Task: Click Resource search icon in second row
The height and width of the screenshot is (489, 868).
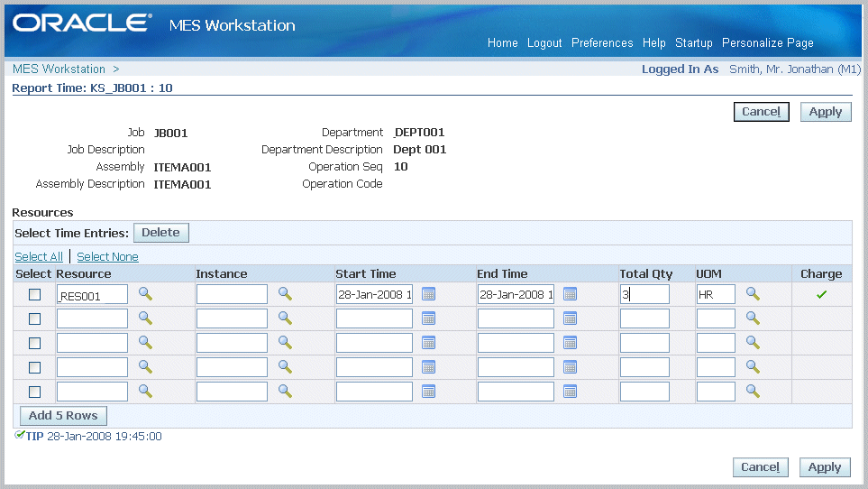Action: (146, 318)
